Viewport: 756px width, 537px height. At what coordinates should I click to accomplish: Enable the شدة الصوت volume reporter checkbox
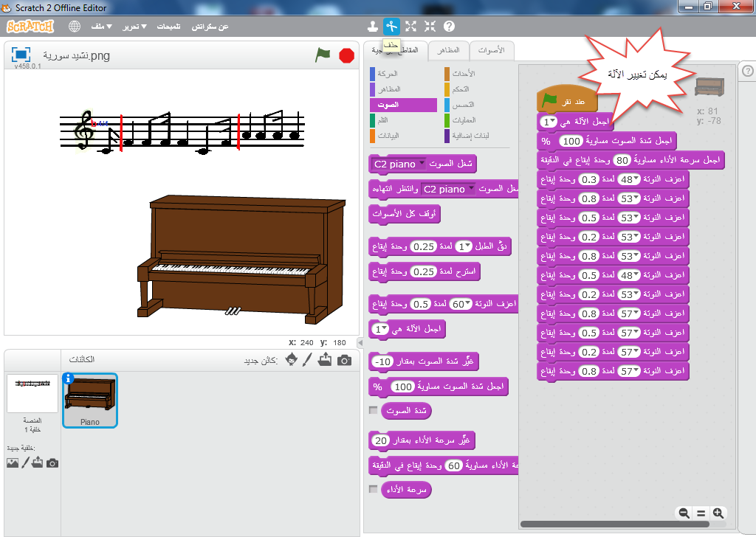click(373, 410)
